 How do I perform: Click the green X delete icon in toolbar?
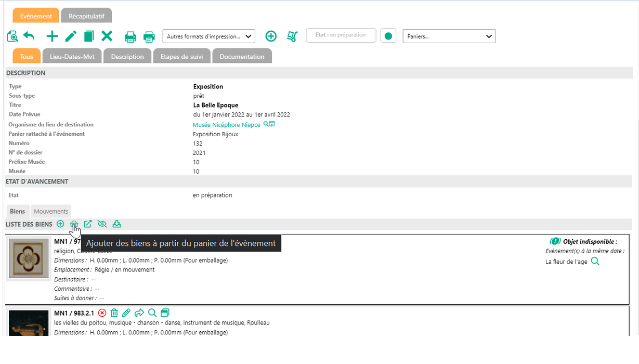point(107,36)
